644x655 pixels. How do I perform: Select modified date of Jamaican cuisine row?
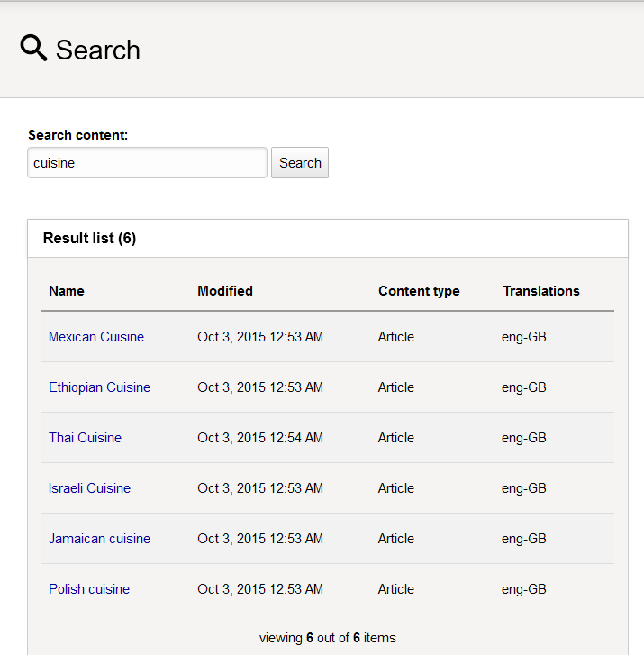tap(260, 539)
